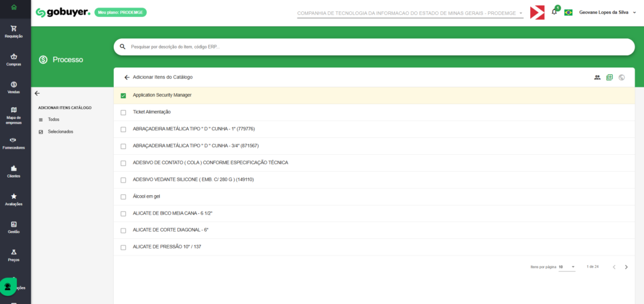Open the Fornecedores sidebar icon
The height and width of the screenshot is (304, 644).
click(14, 140)
